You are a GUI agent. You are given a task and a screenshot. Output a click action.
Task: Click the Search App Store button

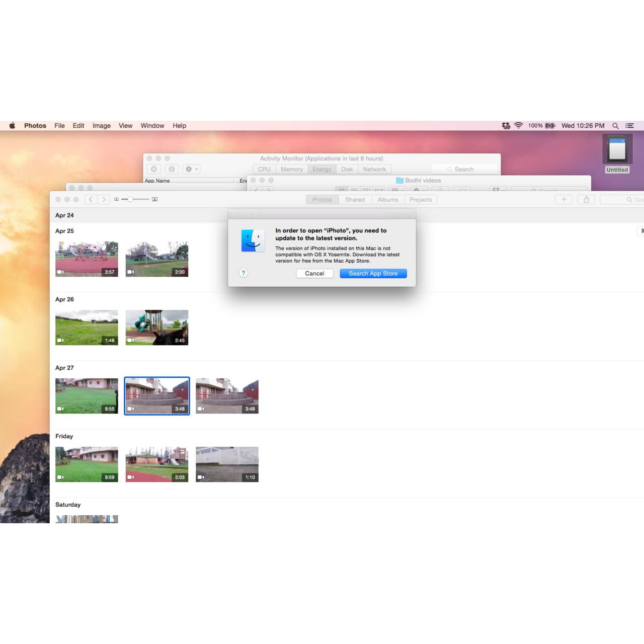pos(373,274)
